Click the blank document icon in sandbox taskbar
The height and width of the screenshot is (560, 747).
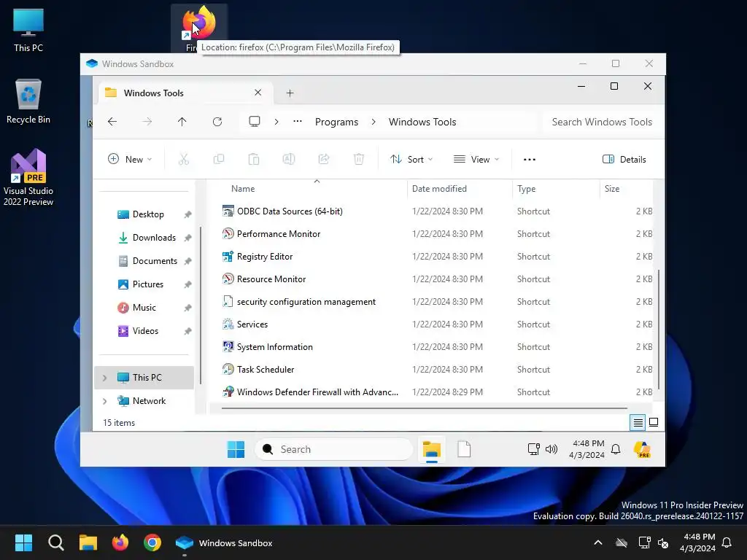464,449
